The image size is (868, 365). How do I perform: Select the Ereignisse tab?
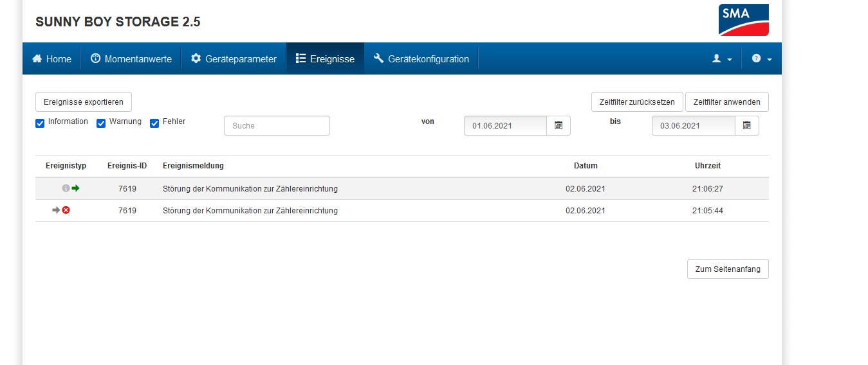[325, 58]
